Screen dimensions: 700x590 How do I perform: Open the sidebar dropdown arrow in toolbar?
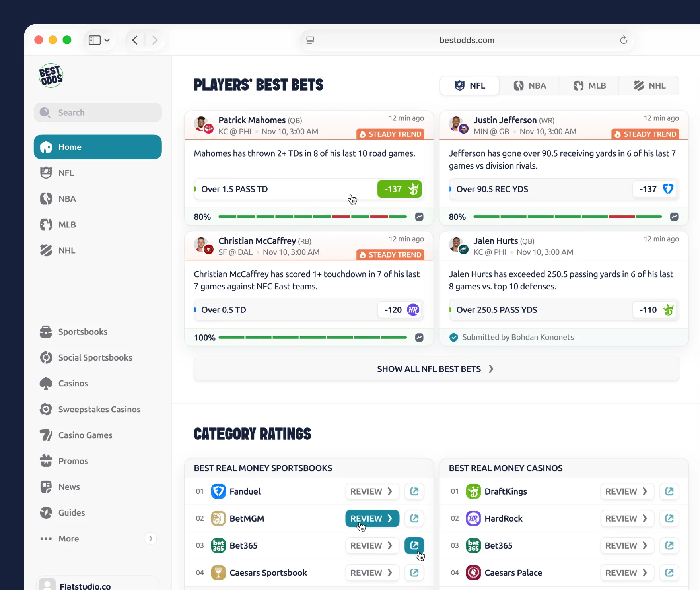[x=107, y=40]
